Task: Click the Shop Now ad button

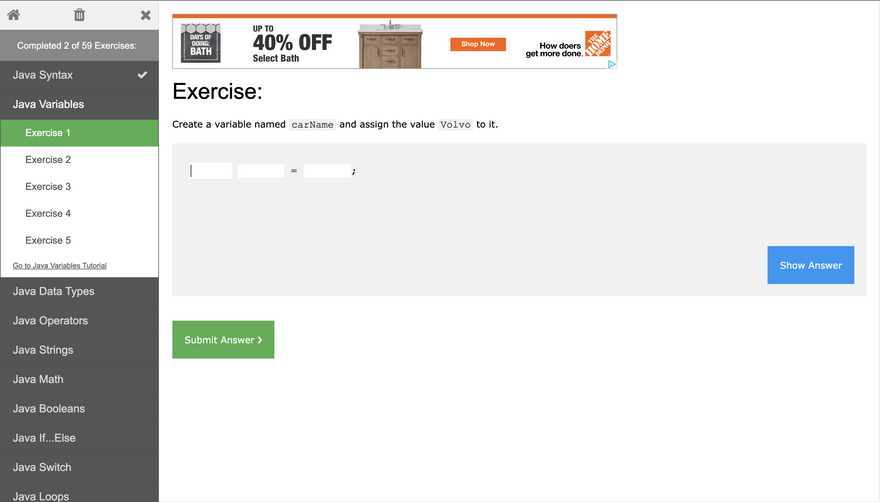Action: point(478,44)
